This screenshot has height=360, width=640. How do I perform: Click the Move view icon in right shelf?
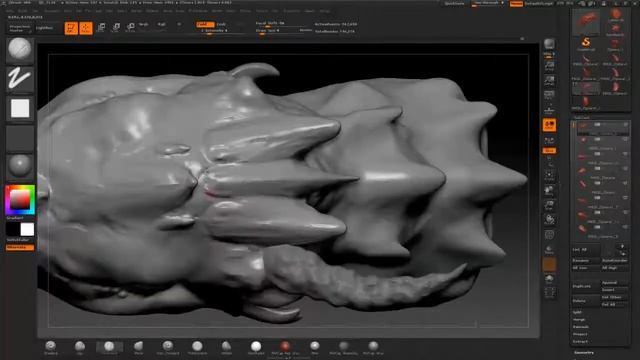pyautogui.click(x=549, y=191)
